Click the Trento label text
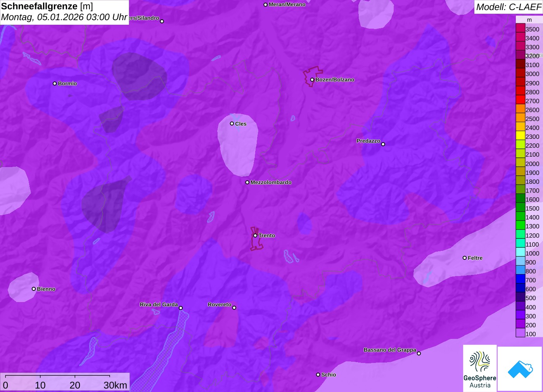The height and width of the screenshot is (392, 543). tap(267, 236)
